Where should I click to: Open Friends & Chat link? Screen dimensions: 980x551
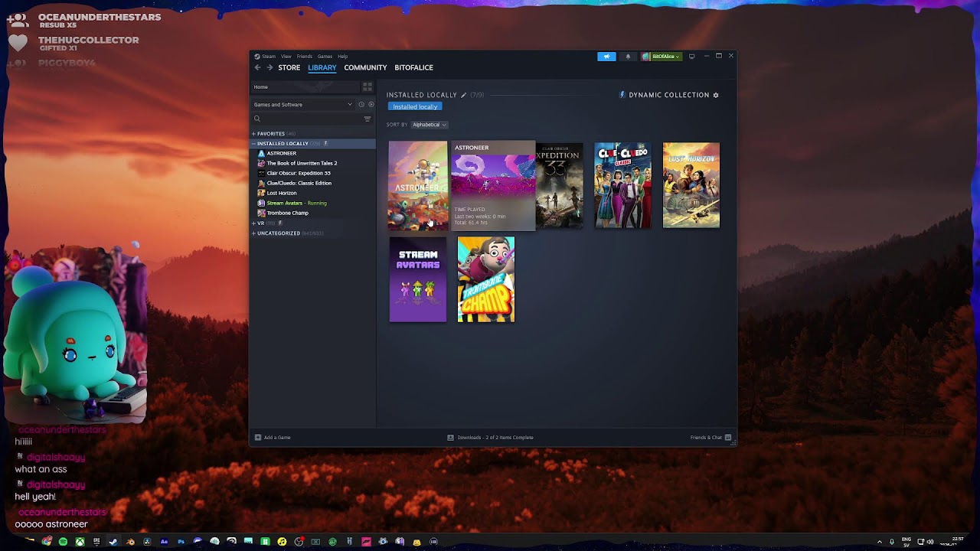pos(706,438)
